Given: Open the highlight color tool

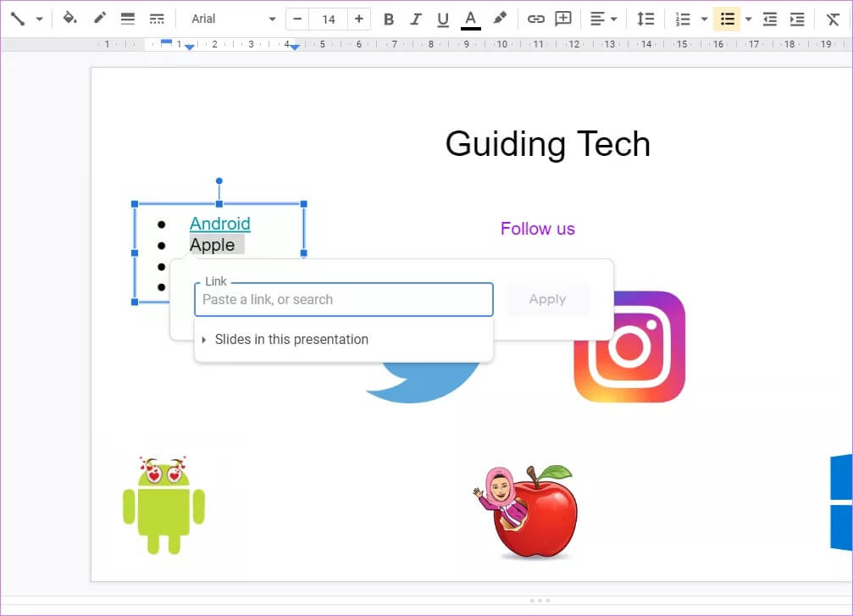Looking at the screenshot, I should coord(500,19).
